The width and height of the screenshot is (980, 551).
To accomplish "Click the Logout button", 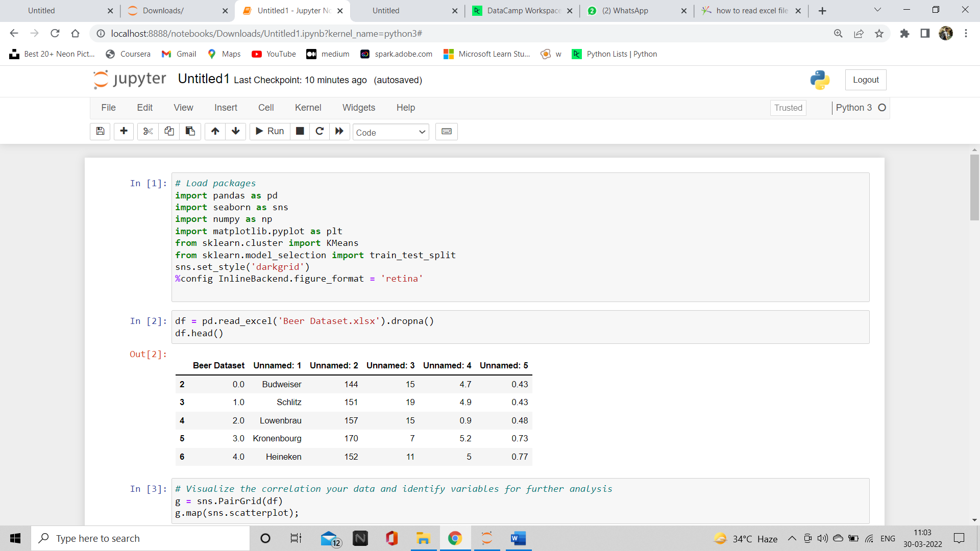I will [x=866, y=80].
